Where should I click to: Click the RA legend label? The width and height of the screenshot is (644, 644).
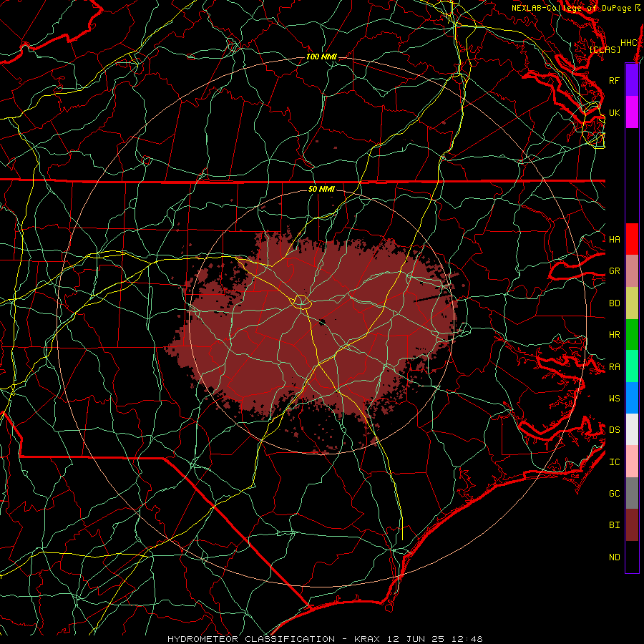coord(614,367)
